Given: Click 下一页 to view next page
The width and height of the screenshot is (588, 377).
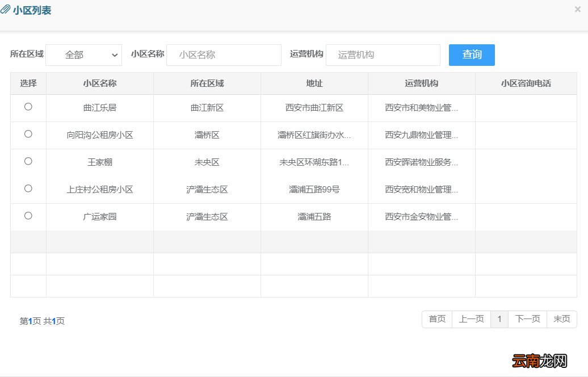Looking at the screenshot, I should coord(527,319).
